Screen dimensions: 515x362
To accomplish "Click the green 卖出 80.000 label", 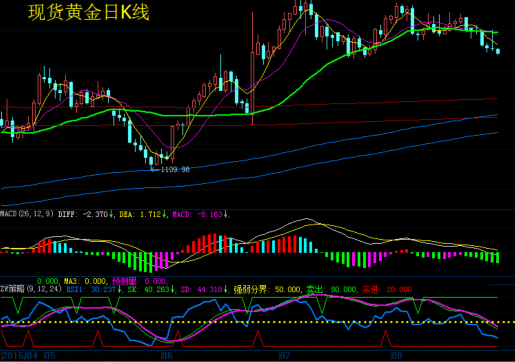I will tap(332, 289).
